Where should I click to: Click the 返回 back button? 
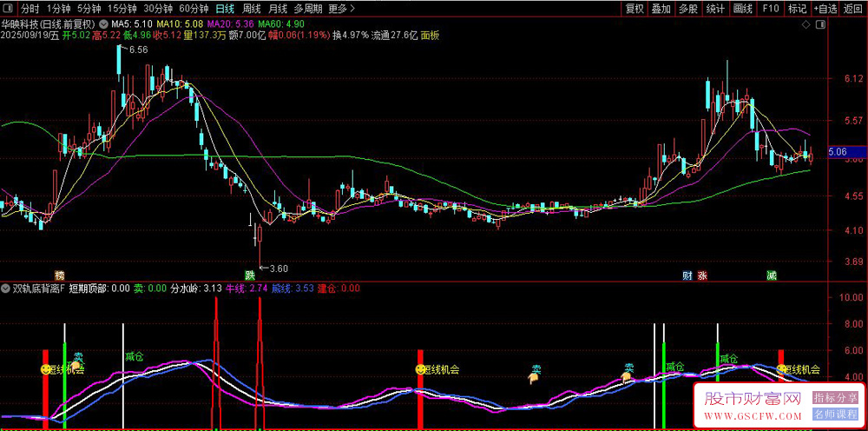click(x=853, y=9)
